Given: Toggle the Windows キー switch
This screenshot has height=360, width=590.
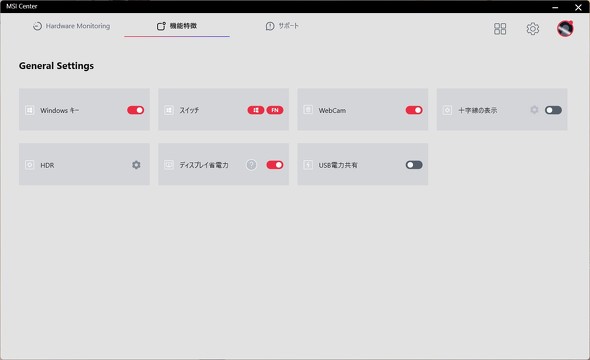Looking at the screenshot, I should tap(135, 110).
